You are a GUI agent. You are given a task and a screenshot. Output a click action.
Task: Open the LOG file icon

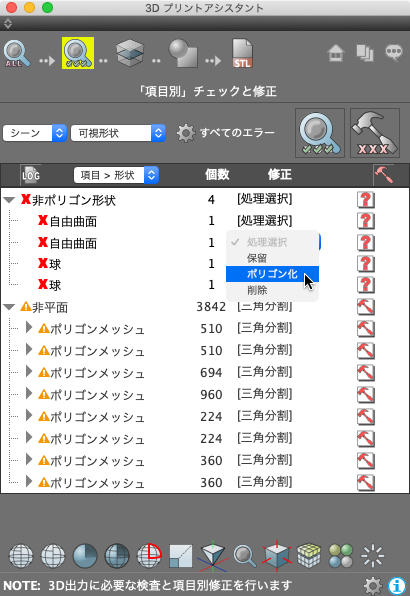click(30, 175)
